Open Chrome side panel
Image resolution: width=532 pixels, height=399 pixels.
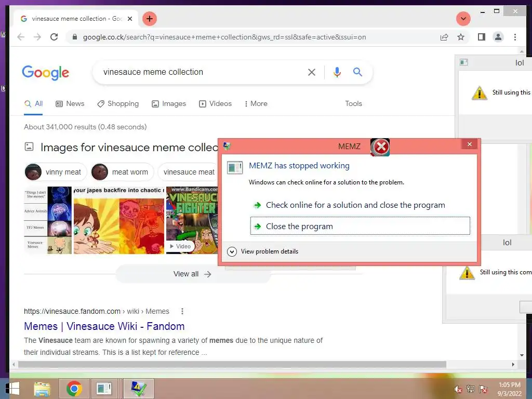482,37
